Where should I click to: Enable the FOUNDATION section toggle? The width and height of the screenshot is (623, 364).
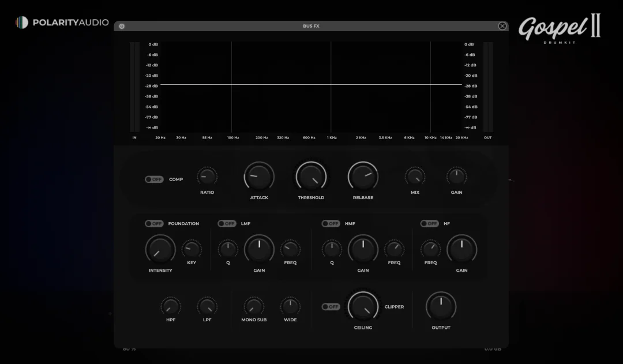point(154,224)
